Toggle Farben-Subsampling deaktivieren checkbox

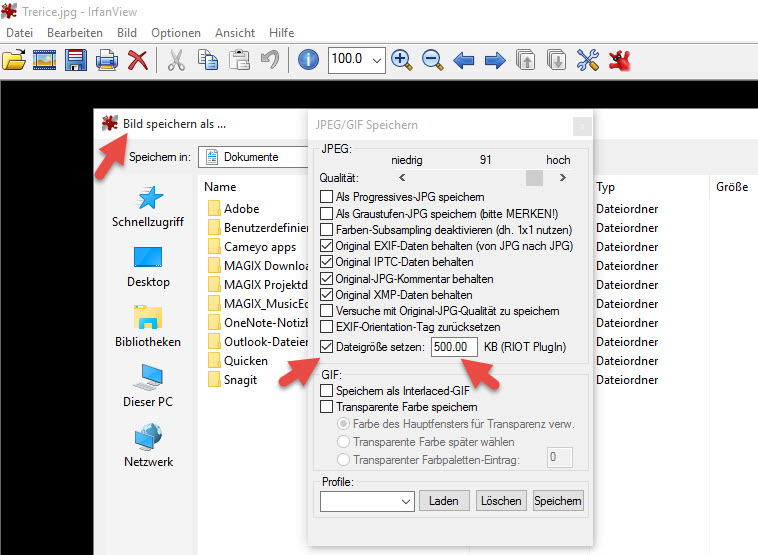click(x=327, y=230)
